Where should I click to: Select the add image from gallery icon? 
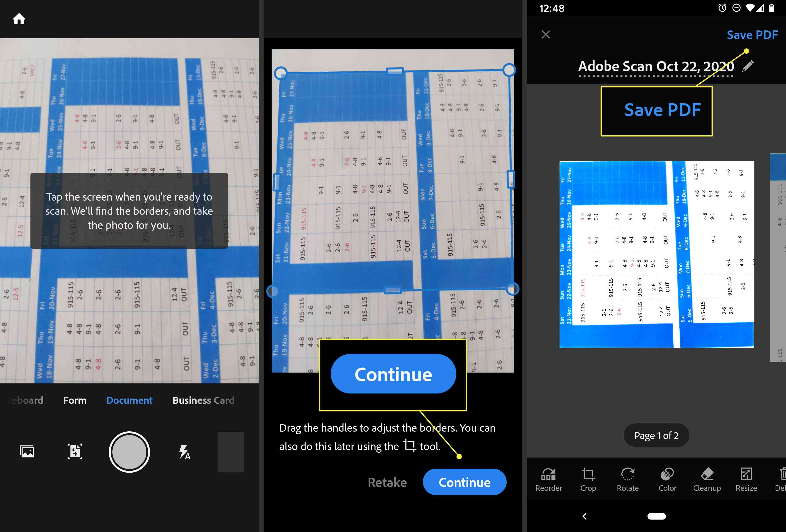pos(27,451)
